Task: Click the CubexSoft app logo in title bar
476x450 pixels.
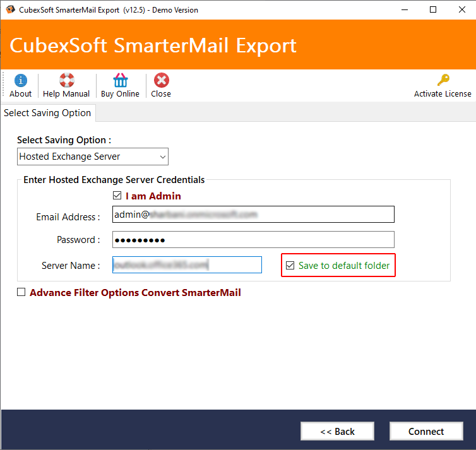Action: [x=10, y=9]
